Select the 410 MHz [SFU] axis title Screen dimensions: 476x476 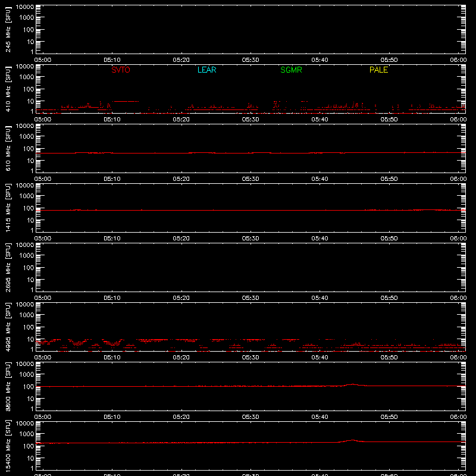click(8, 89)
